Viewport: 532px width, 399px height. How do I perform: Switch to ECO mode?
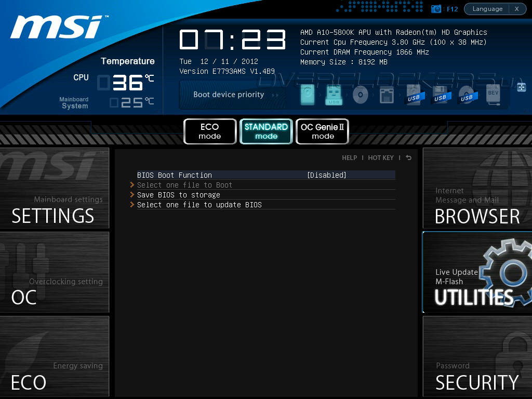point(210,131)
